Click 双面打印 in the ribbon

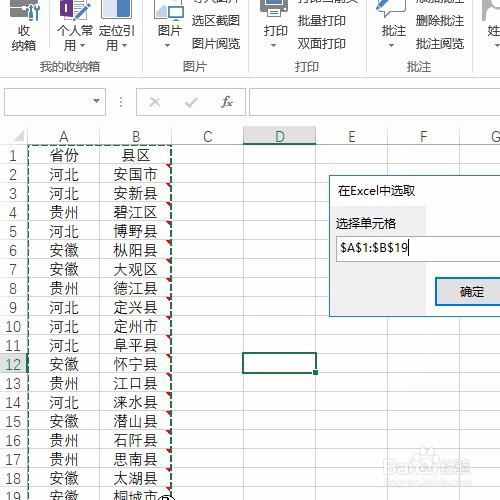322,43
